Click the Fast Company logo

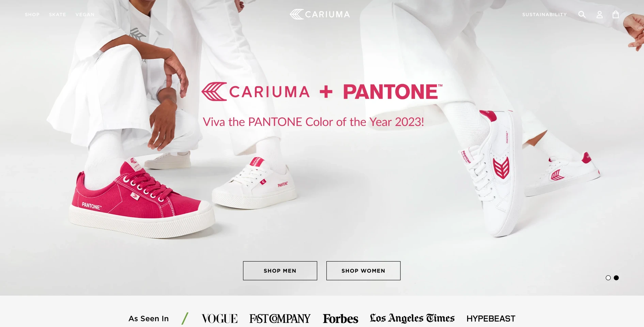[280, 318]
